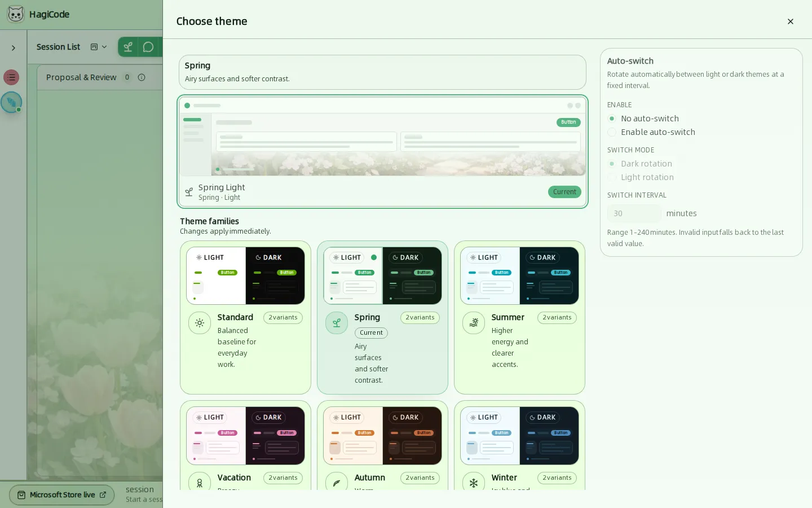Screen dimensions: 812x508
Task: Click the Summer theme waves icon
Action: pos(474,323)
